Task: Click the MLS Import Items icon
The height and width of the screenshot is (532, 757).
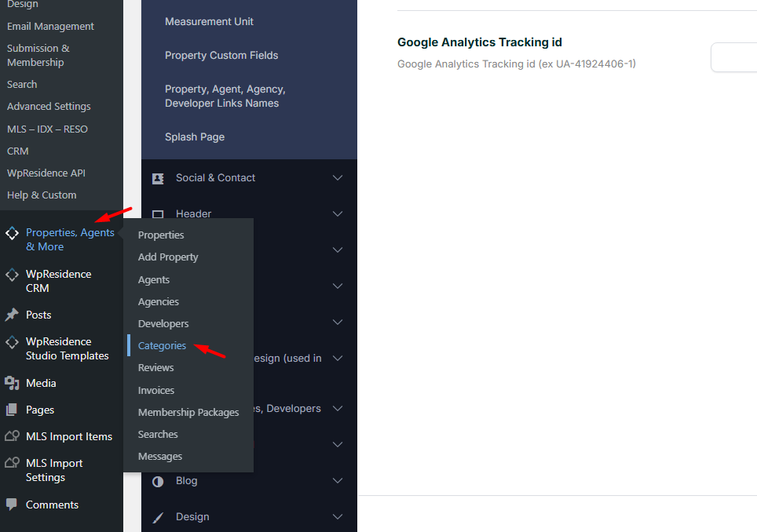Action: pyautogui.click(x=12, y=436)
